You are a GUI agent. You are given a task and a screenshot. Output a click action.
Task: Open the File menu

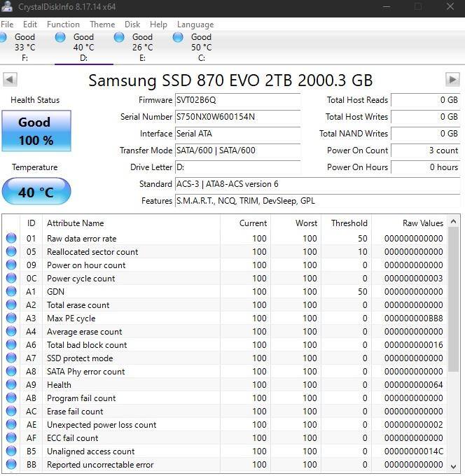coord(7,24)
